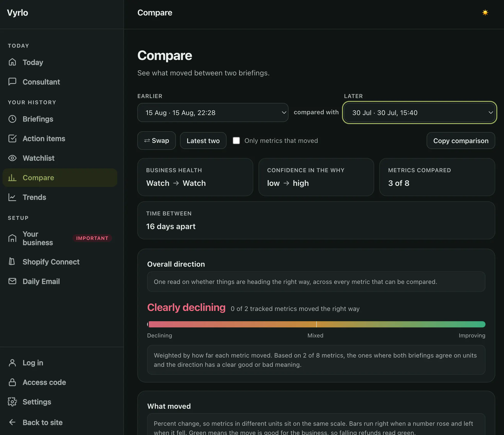504x435 pixels.
Task: Open the Trends page
Action: (x=60, y=197)
